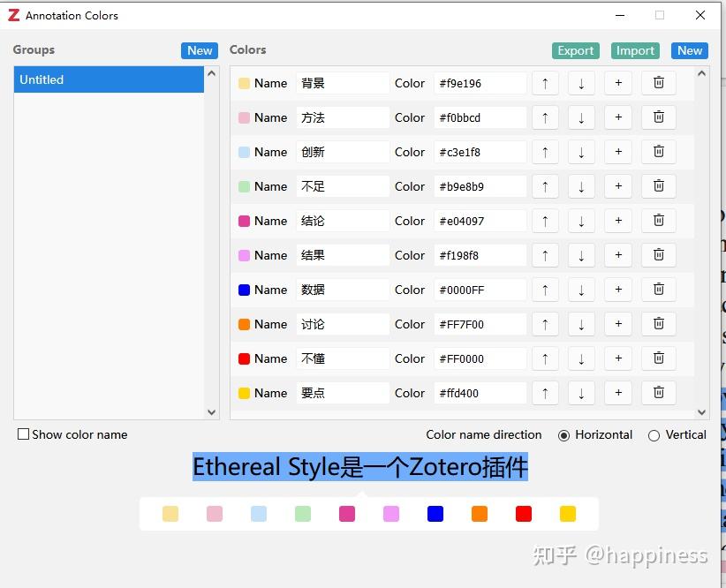The width and height of the screenshot is (726, 588).
Task: Create a new group
Action: 199,50
